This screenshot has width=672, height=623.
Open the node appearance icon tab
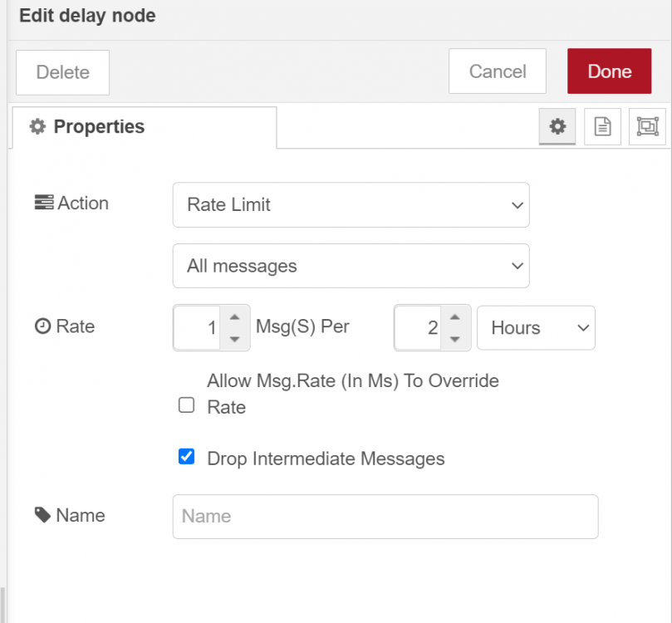tap(647, 127)
